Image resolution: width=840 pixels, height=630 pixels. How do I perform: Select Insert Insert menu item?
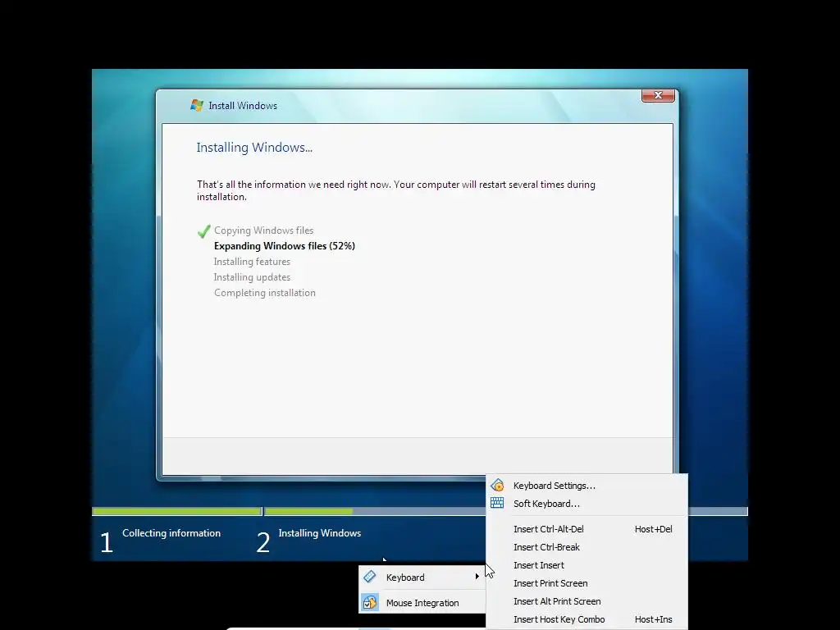click(x=587, y=565)
